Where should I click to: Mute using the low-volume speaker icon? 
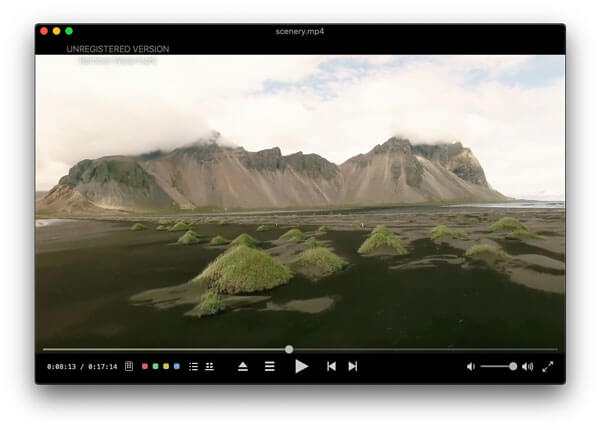[x=471, y=366]
